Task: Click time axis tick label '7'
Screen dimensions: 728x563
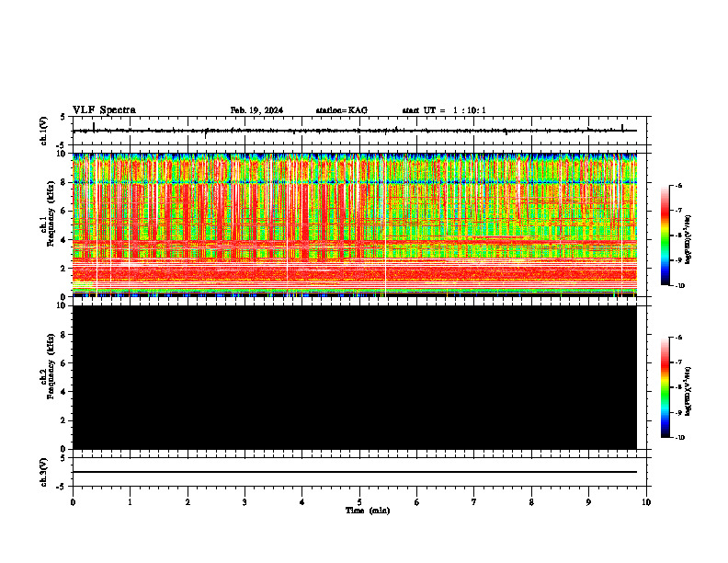Action: click(474, 502)
